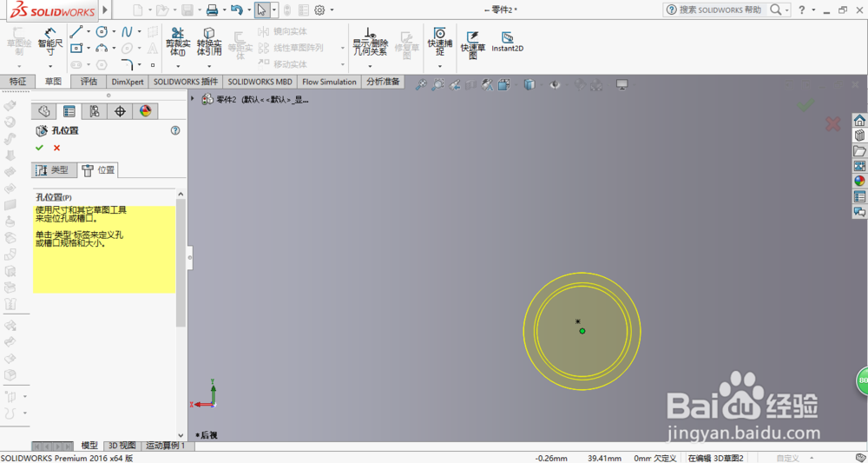This screenshot has height=463, width=868.
Task: Open DisplayManager color ball tab
Action: pyautogui.click(x=145, y=111)
